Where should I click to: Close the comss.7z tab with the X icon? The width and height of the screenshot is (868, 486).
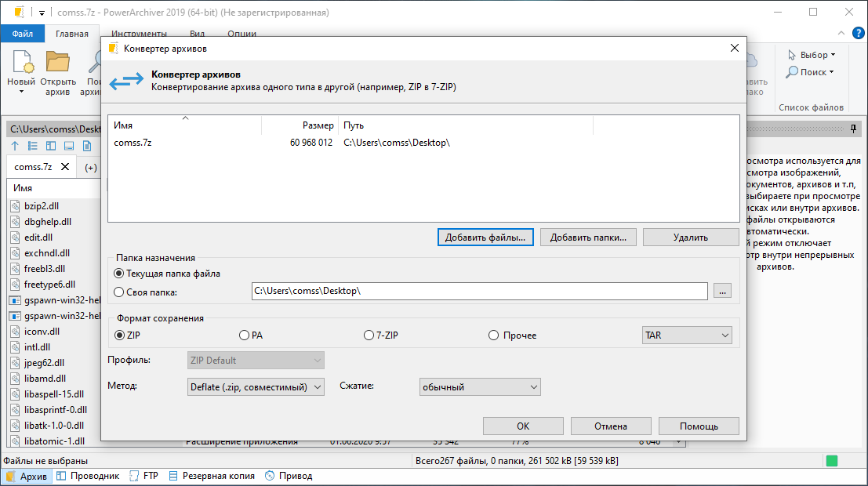coord(65,167)
